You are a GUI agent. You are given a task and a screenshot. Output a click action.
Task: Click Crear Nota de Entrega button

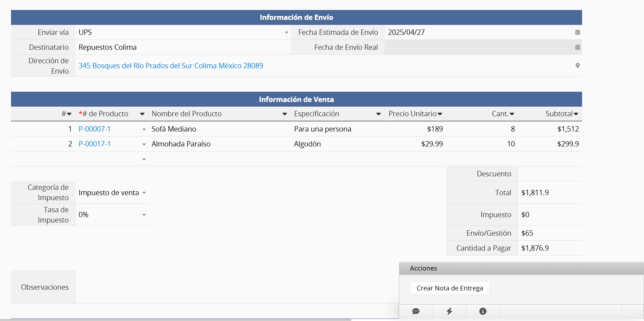tap(449, 288)
